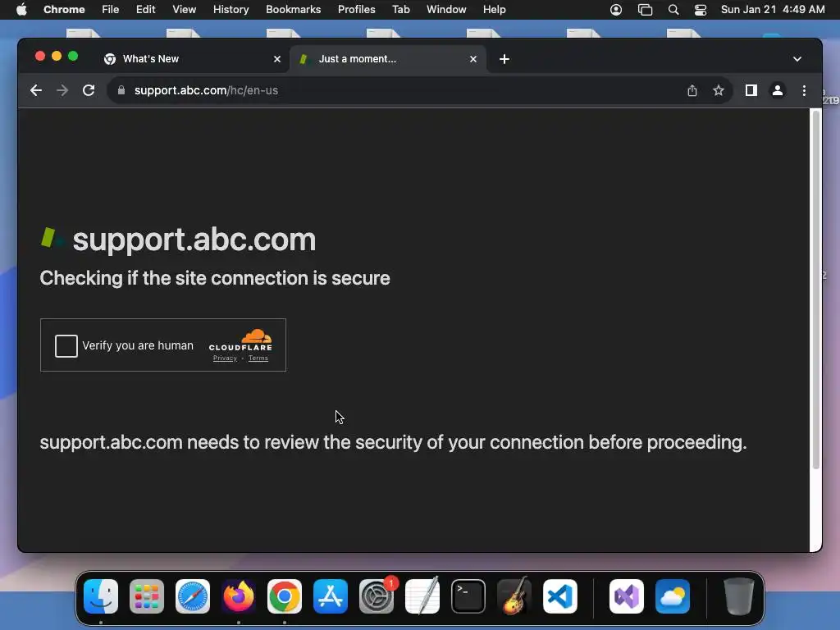
Task: Open Cloudflare Privacy link
Action: [225, 358]
